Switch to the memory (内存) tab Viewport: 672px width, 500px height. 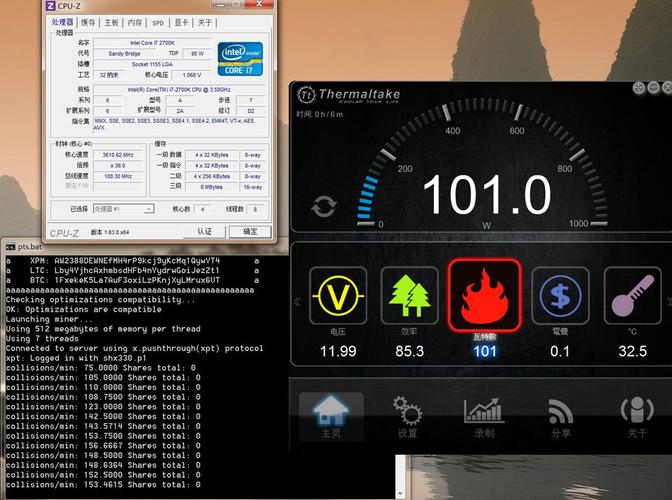[x=135, y=22]
